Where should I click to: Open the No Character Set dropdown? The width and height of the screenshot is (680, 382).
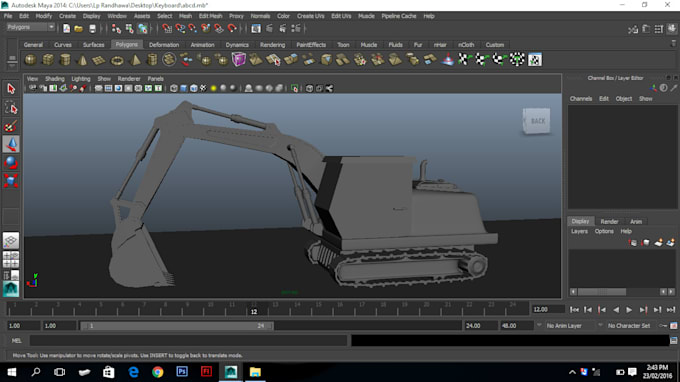629,326
